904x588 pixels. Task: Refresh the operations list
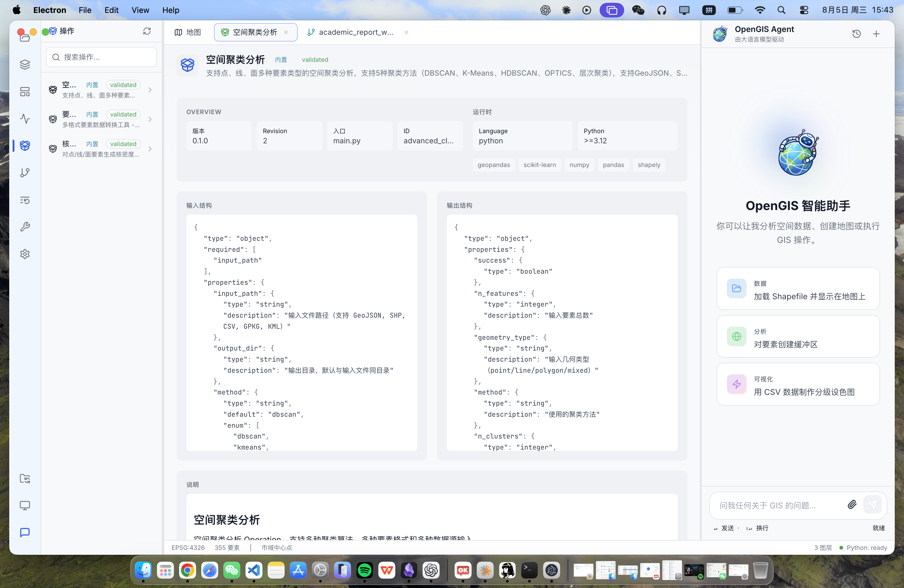(x=147, y=31)
